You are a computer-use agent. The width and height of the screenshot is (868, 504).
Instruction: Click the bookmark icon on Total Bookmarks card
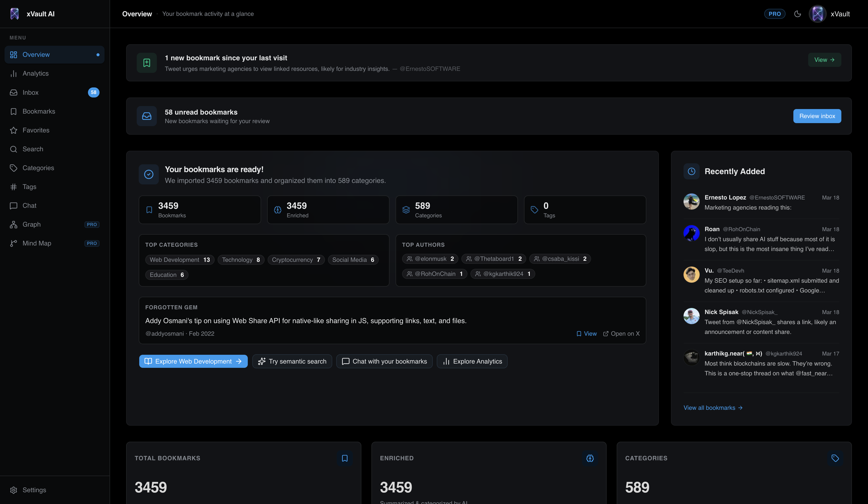[345, 458]
